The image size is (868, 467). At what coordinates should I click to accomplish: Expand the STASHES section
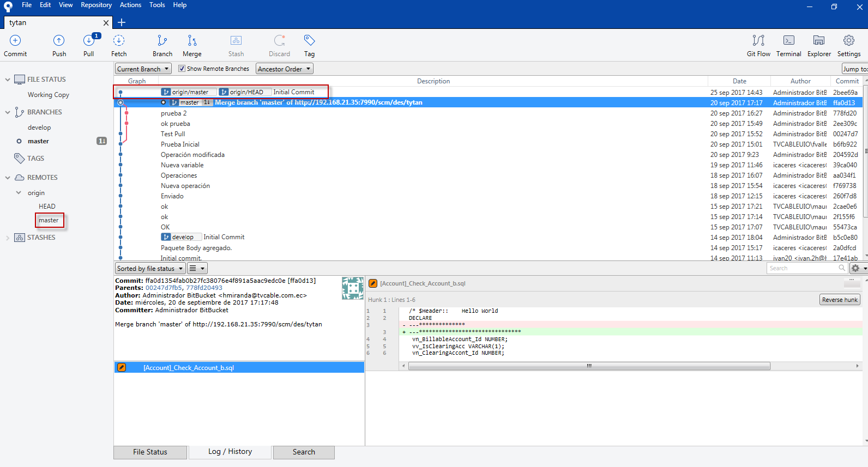pyautogui.click(x=8, y=238)
